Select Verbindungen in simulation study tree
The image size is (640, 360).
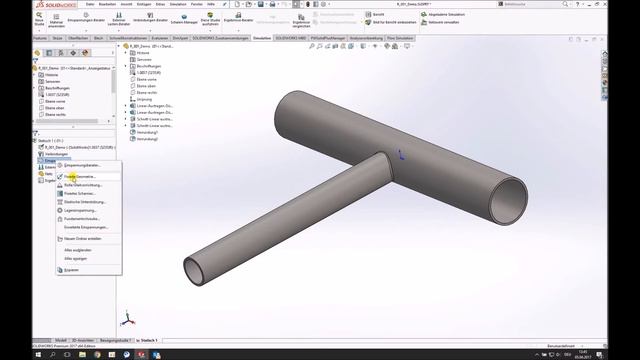[x=56, y=154]
